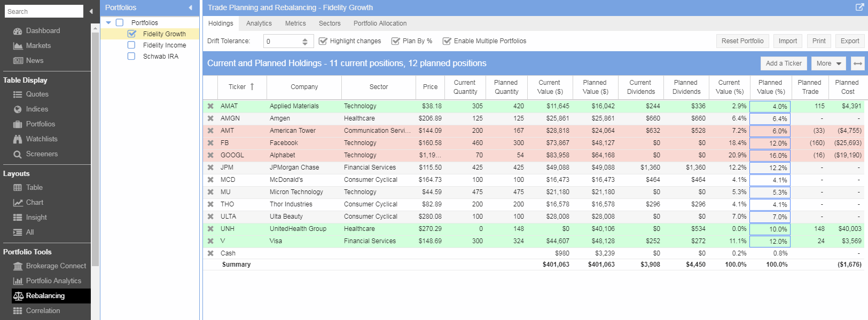The image size is (868, 320).
Task: Switch to Chart layout
Action: point(28,203)
